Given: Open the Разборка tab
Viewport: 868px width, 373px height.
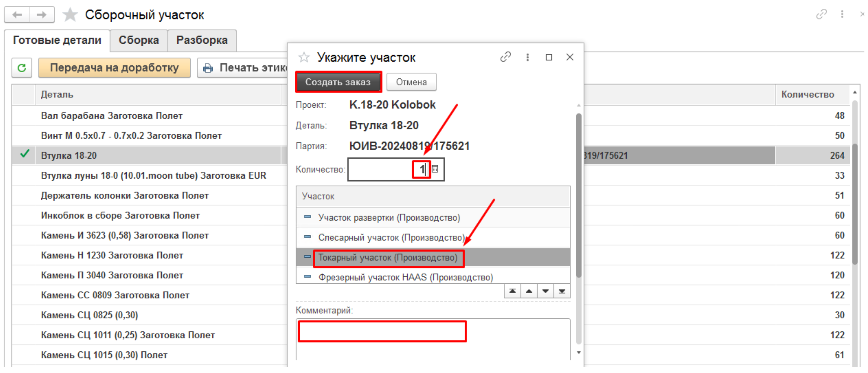Looking at the screenshot, I should point(202,40).
